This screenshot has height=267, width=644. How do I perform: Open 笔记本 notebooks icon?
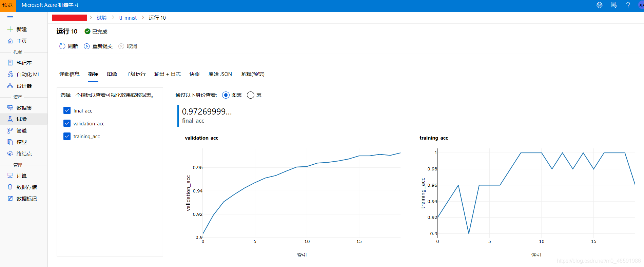coord(10,63)
